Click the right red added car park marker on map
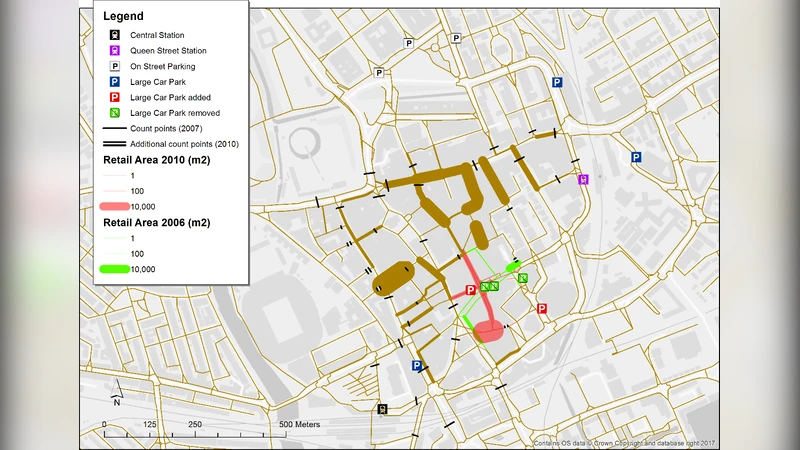The image size is (800, 450). [x=543, y=309]
